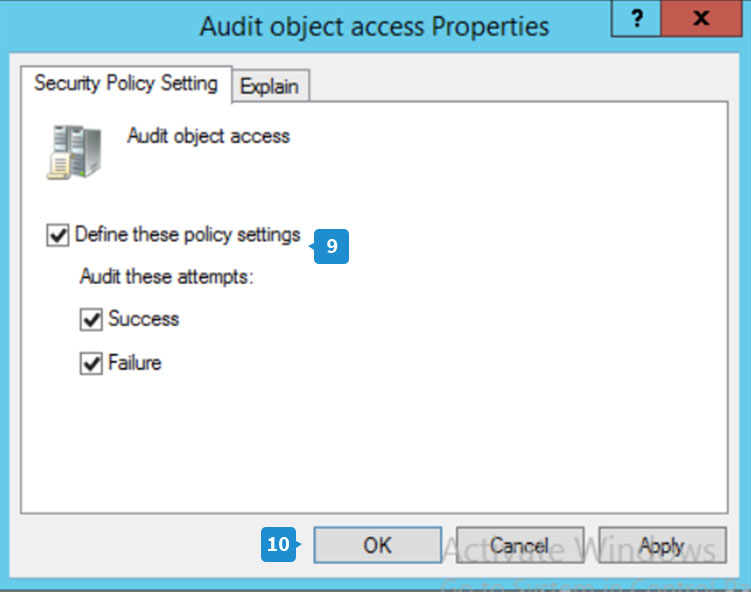751x592 pixels.
Task: Click the Audit these attempts label
Action: point(167,277)
